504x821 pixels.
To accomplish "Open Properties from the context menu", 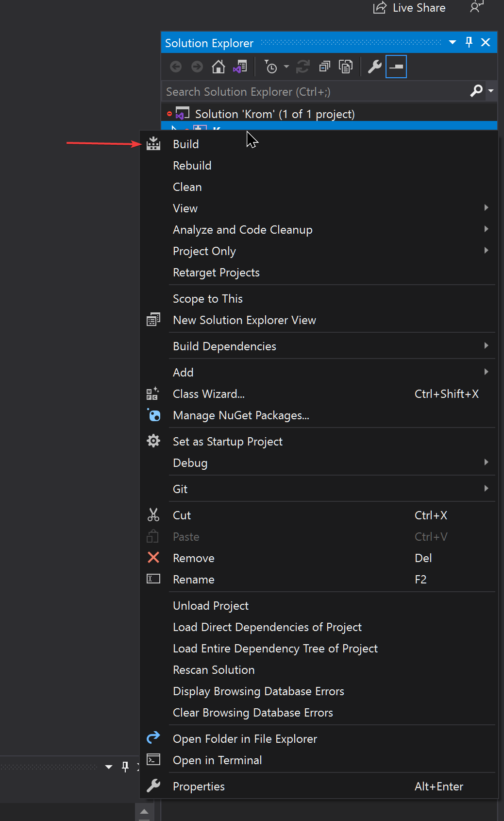I will (199, 787).
